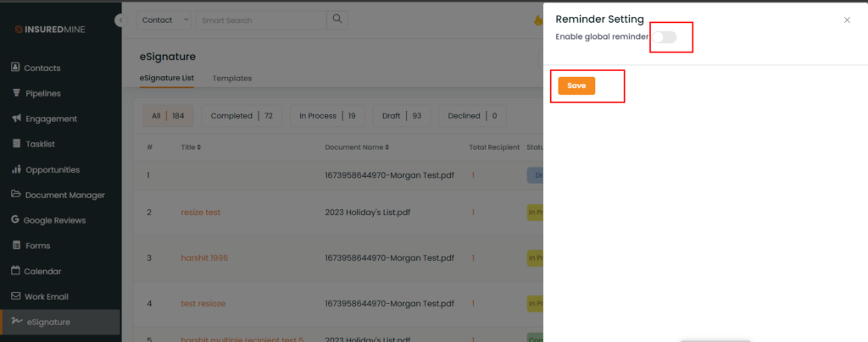Image resolution: width=868 pixels, height=342 pixels.
Task: Click the Contacts sidebar icon
Action: pos(15,68)
